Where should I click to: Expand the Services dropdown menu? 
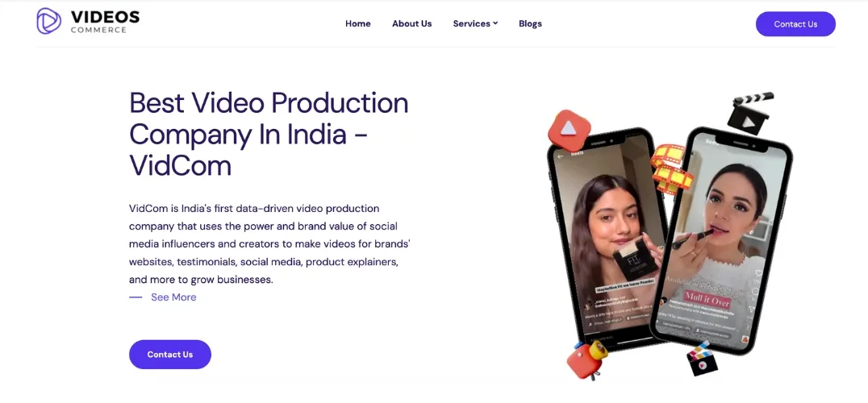475,23
